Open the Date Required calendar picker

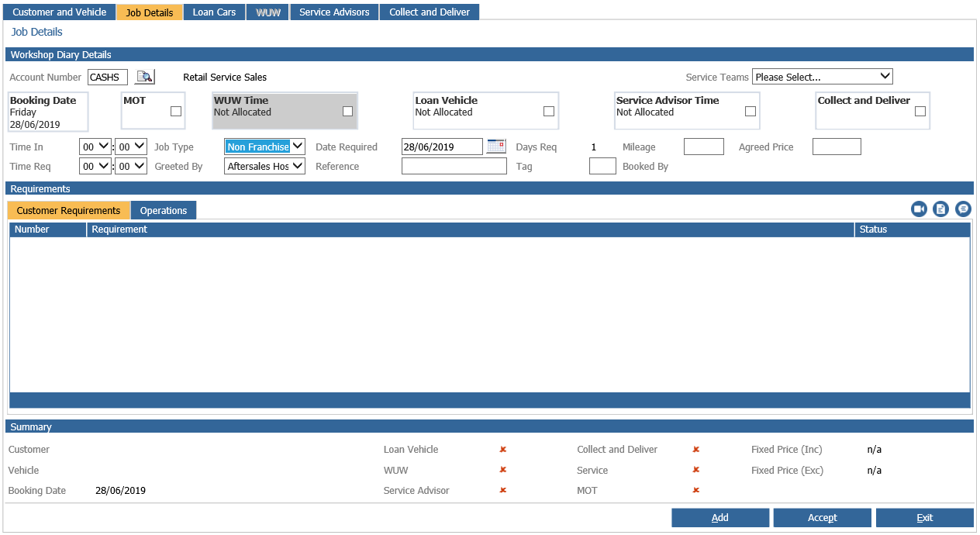pos(496,147)
